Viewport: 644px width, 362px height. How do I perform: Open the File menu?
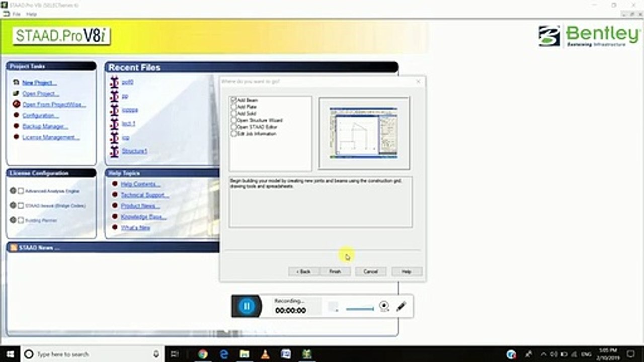[x=16, y=14]
